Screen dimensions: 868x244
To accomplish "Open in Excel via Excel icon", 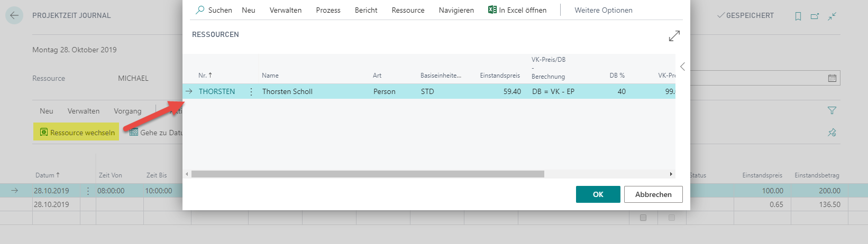I will pyautogui.click(x=492, y=10).
